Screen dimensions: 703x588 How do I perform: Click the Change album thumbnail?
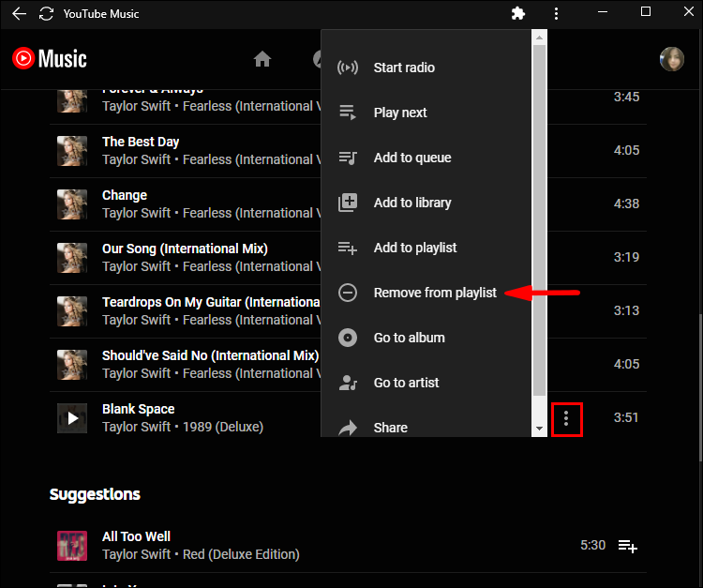click(72, 204)
